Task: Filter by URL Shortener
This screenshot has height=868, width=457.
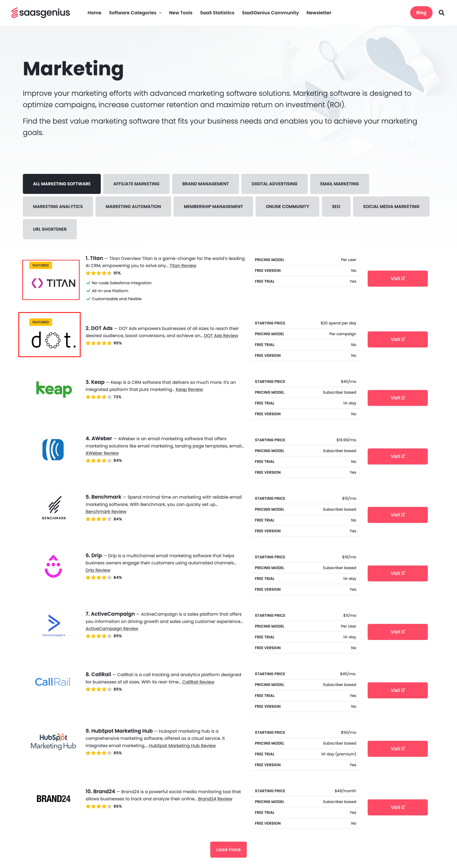Action: [x=50, y=229]
